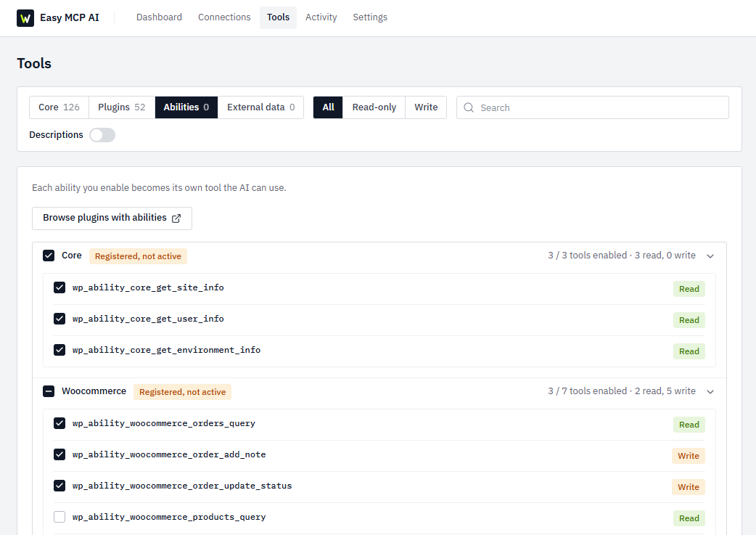
Task: Open the Connections page
Action: pyautogui.click(x=224, y=17)
